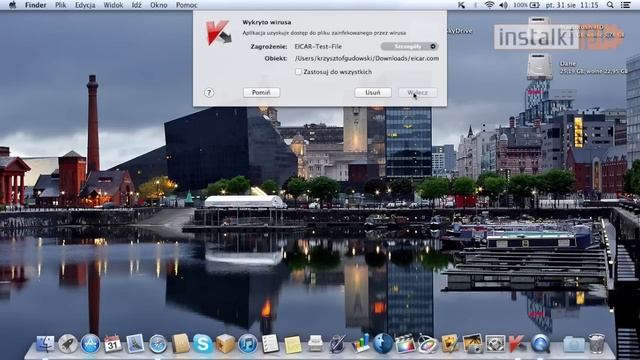
Task: Click Kaspersky K status icon in menu bar
Action: point(461,5)
